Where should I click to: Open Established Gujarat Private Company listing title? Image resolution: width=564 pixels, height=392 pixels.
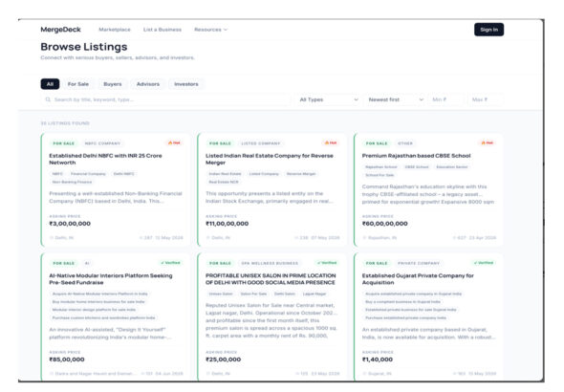tap(418, 279)
